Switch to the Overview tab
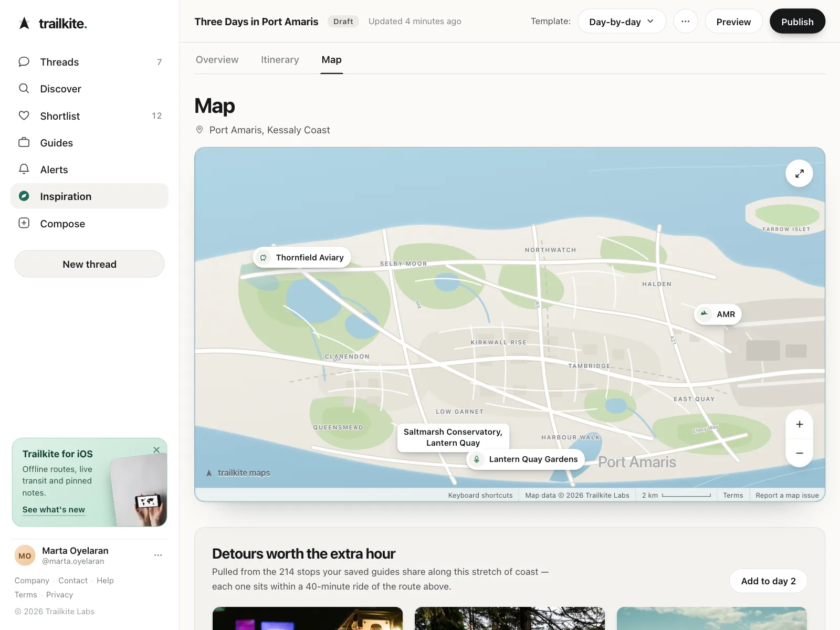840x630 pixels. 217,60
